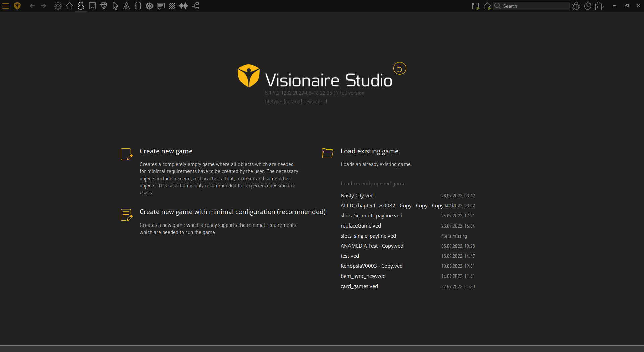The image size is (644, 352).
Task: Open the Interfaces window icon
Action: click(92, 6)
